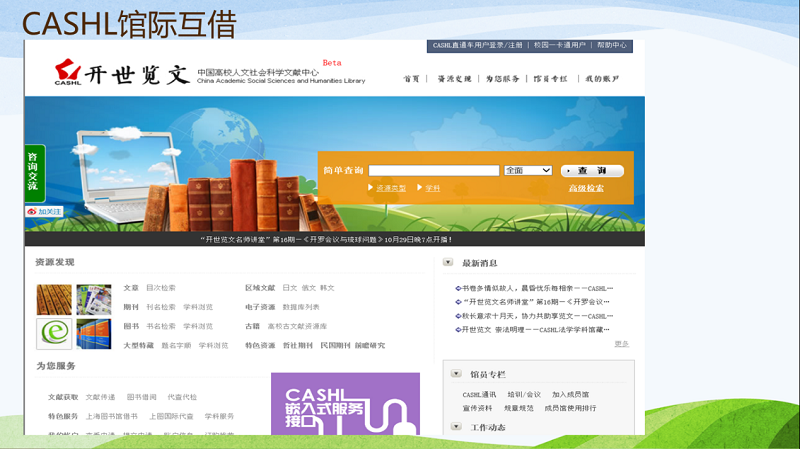The height and width of the screenshot is (449, 800).
Task: Open 哲社期刊 under 特色资源
Action: tap(297, 345)
